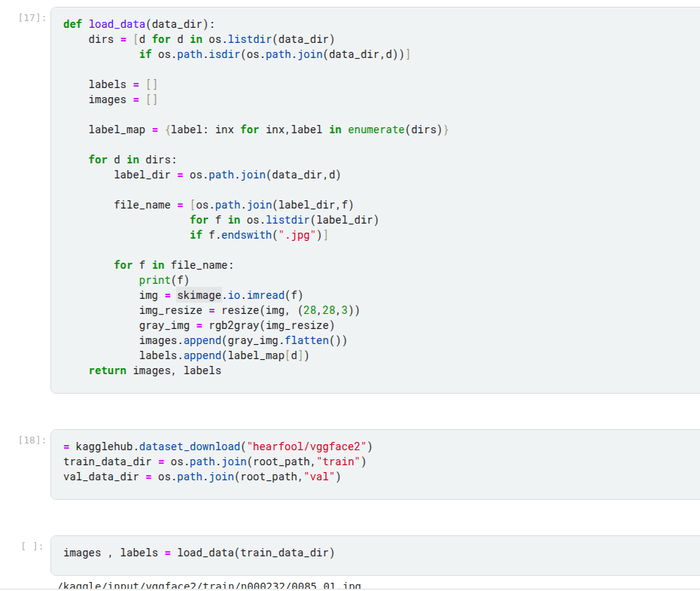The width and height of the screenshot is (700, 591).
Task: Select the cell [17] execution prompt
Action: pyautogui.click(x=32, y=18)
